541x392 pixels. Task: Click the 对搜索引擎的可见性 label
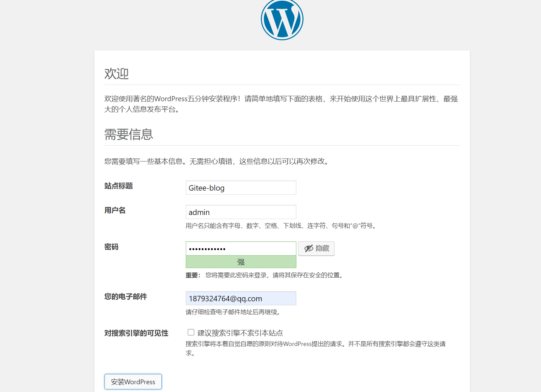pos(136,333)
